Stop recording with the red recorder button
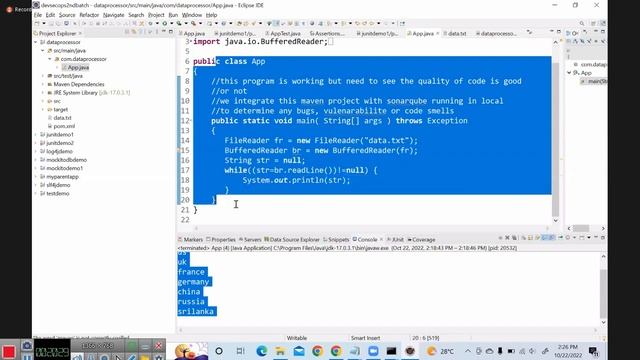The width and height of the screenshot is (640, 360). pyautogui.click(x=9, y=351)
